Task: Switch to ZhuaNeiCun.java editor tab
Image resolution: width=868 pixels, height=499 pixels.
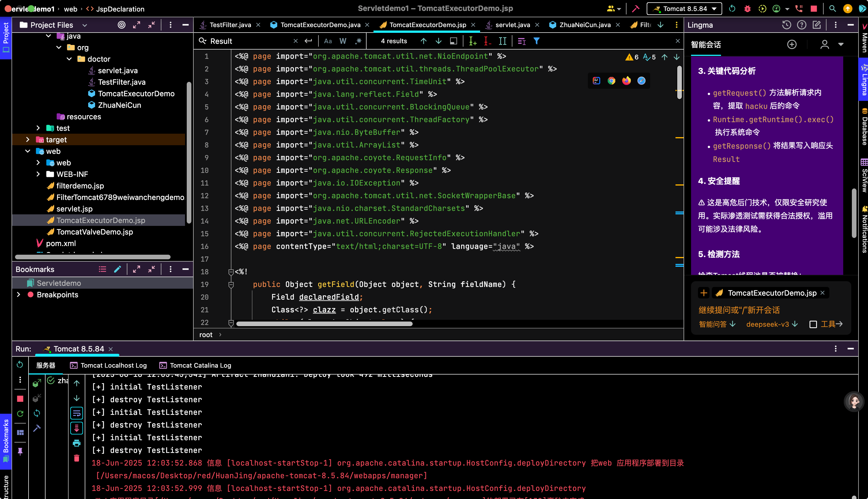Action: 585,25
